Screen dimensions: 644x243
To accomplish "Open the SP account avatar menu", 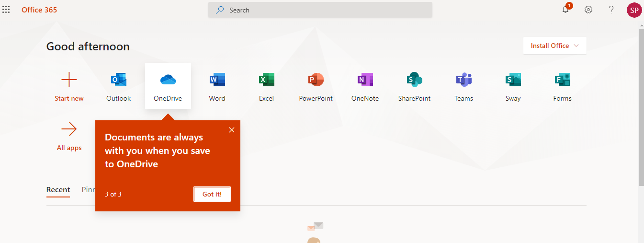I will tap(634, 10).
